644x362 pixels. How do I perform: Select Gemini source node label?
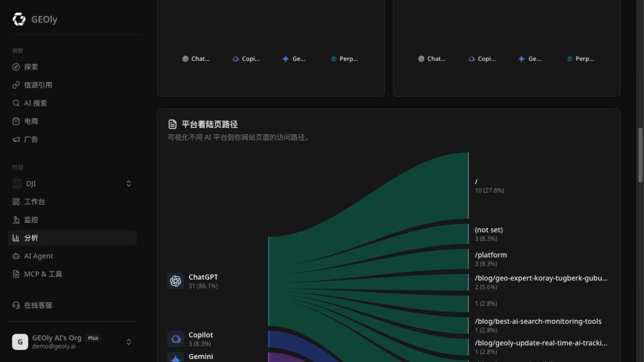pyautogui.click(x=201, y=356)
